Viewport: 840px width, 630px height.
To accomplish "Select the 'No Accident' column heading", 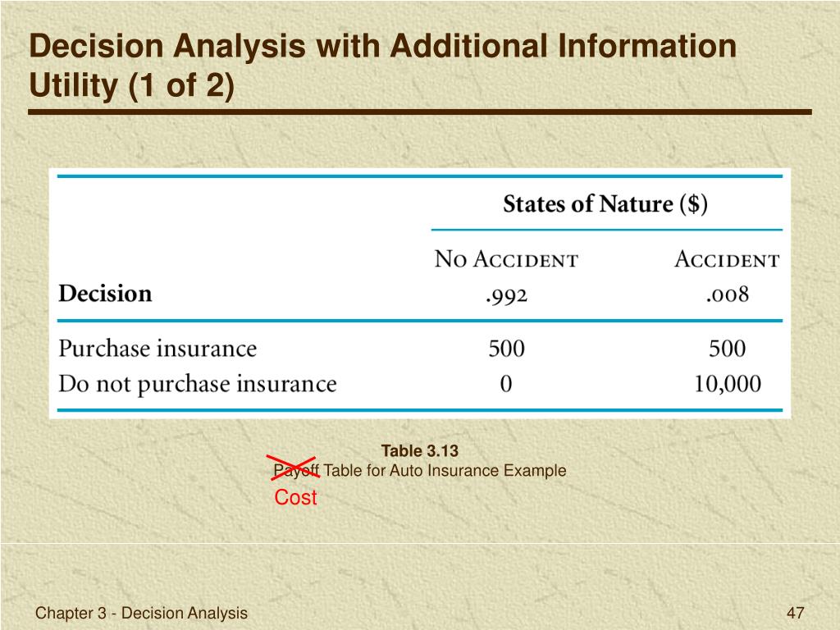I will (x=507, y=259).
